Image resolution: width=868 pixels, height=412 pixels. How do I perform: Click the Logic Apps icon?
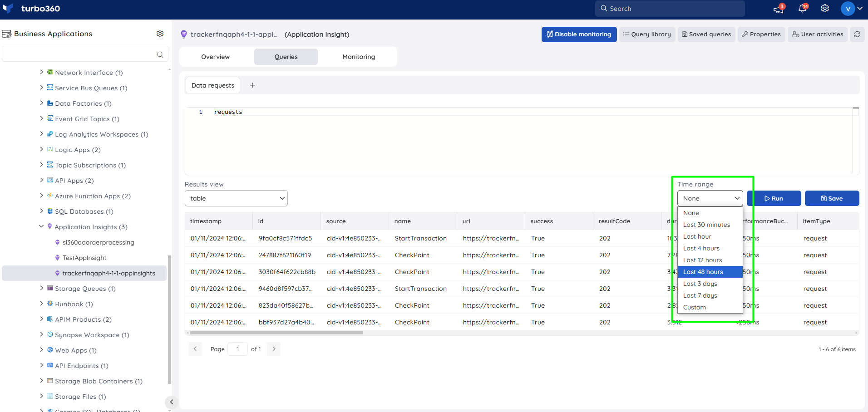[x=50, y=149]
